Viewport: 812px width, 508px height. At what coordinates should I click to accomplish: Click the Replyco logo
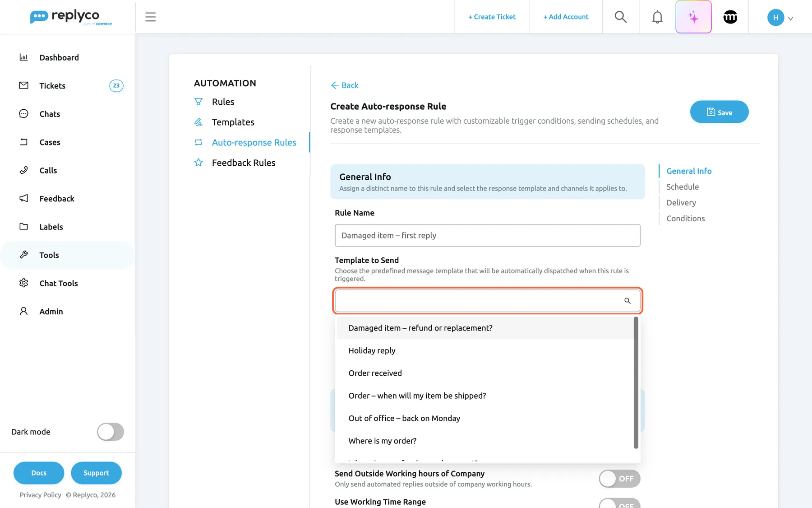pyautogui.click(x=71, y=17)
